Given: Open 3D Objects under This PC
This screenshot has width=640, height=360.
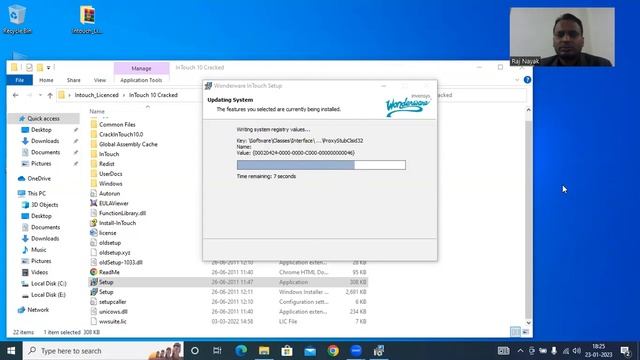Looking at the screenshot, I should click(x=44, y=205).
